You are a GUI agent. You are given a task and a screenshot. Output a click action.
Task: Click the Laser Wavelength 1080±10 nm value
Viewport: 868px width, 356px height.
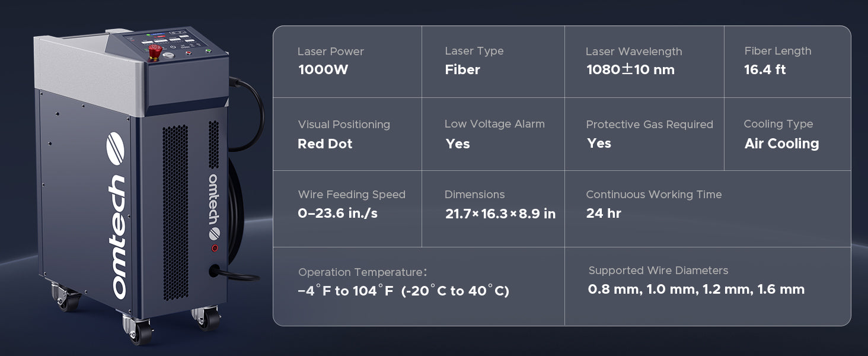(x=630, y=70)
